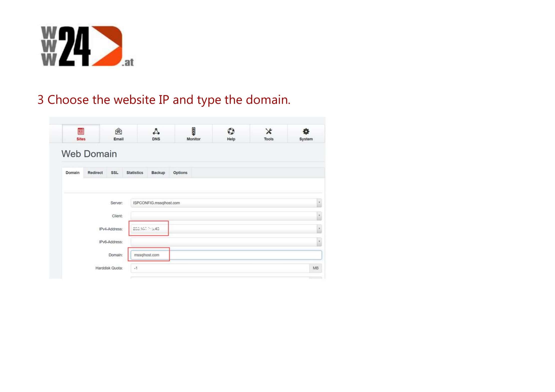The image size is (555, 392).
Task: Click the Client: field label
Action: click(117, 216)
